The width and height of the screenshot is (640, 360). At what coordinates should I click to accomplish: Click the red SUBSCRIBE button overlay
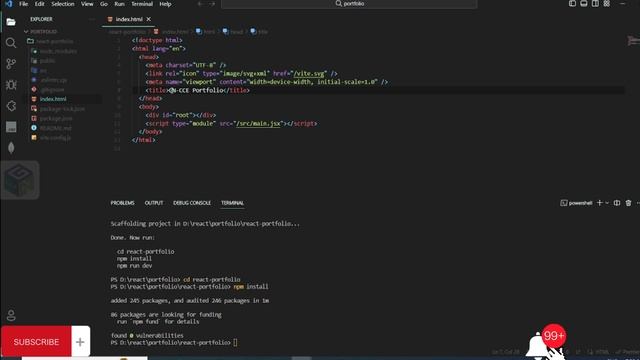pyautogui.click(x=36, y=342)
